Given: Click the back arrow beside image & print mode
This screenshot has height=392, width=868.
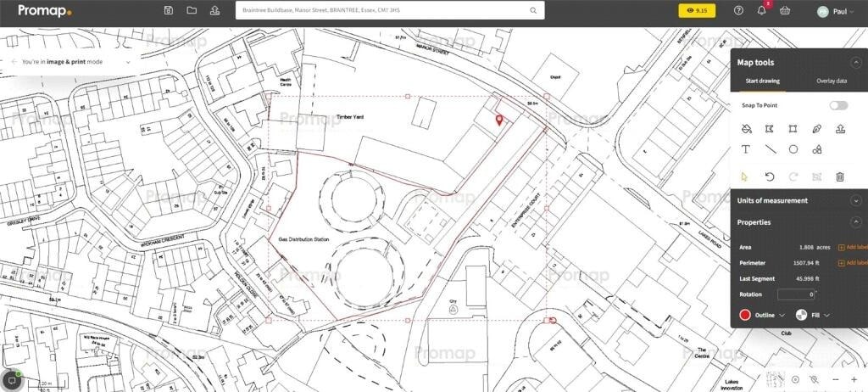Looking at the screenshot, I should tap(14, 62).
